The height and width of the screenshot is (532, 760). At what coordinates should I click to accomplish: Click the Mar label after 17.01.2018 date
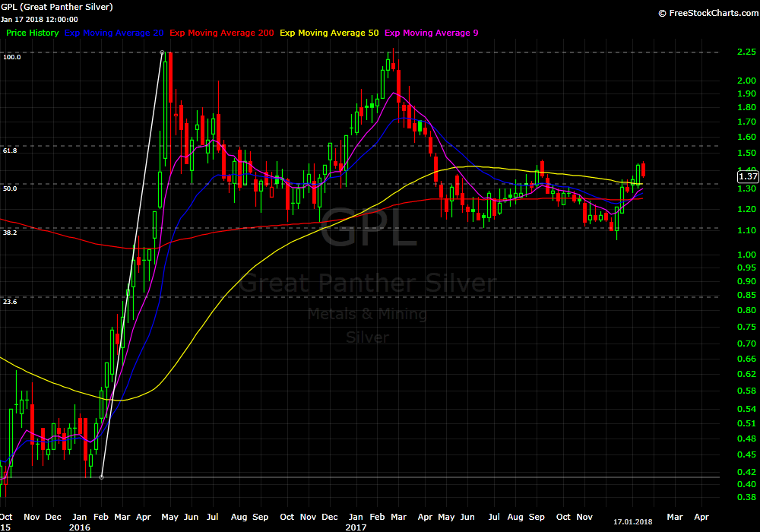pyautogui.click(x=675, y=517)
